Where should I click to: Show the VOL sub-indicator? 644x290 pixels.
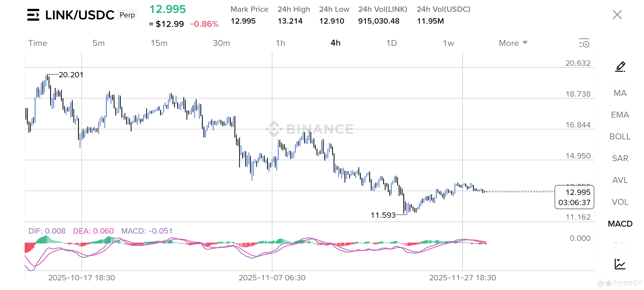[x=620, y=202]
